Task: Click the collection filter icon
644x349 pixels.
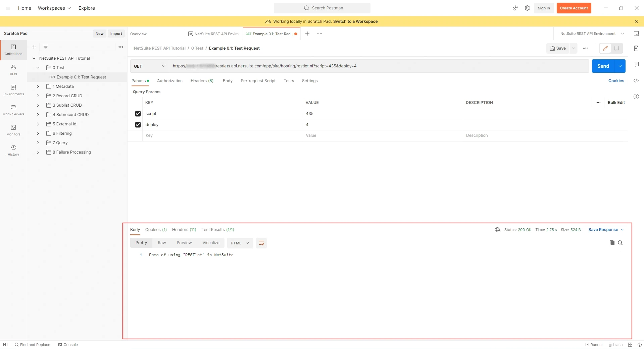Action: tap(46, 47)
